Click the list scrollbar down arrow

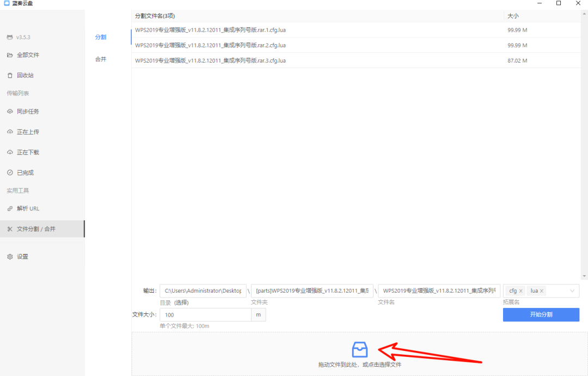(x=584, y=276)
